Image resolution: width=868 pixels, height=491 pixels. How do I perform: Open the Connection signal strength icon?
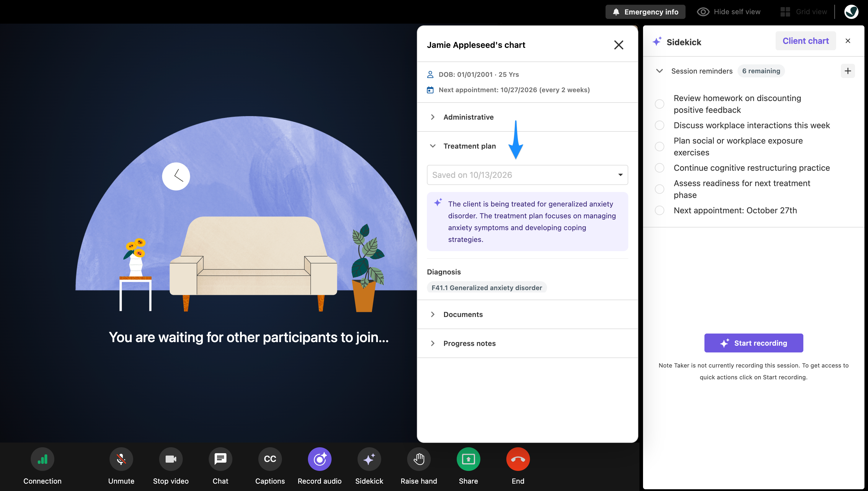pos(43,459)
